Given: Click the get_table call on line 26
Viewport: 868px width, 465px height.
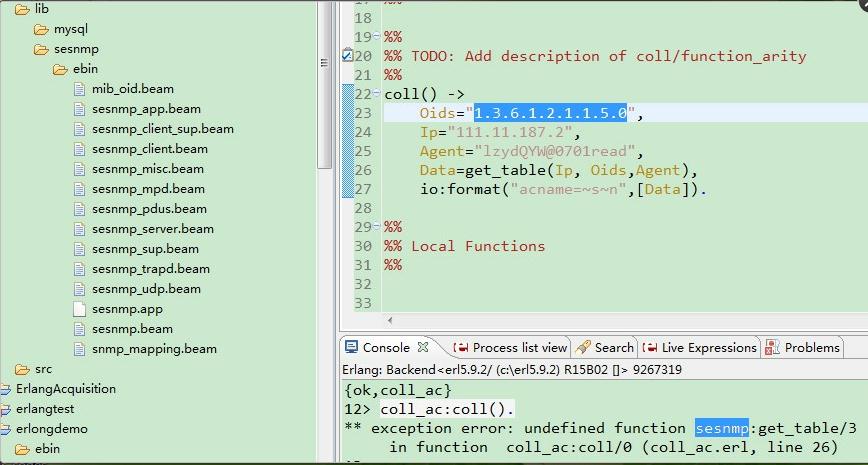Looking at the screenshot, I should [581, 170].
